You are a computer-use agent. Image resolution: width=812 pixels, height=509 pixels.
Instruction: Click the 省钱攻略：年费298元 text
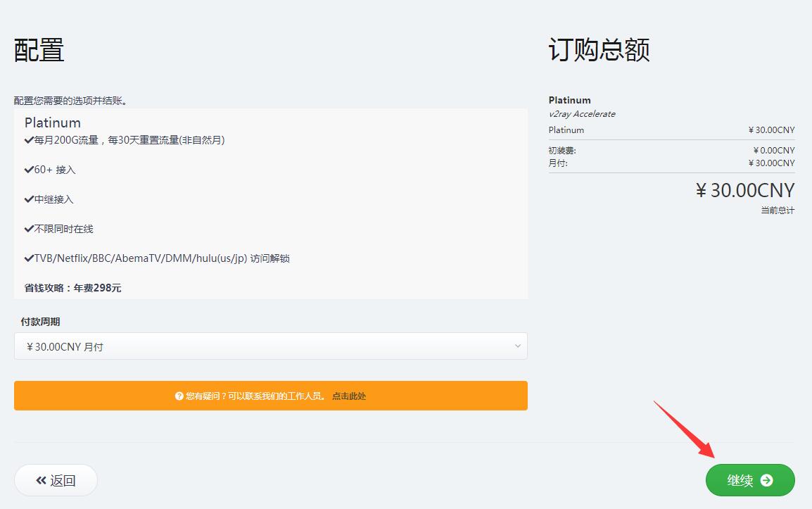(x=73, y=288)
